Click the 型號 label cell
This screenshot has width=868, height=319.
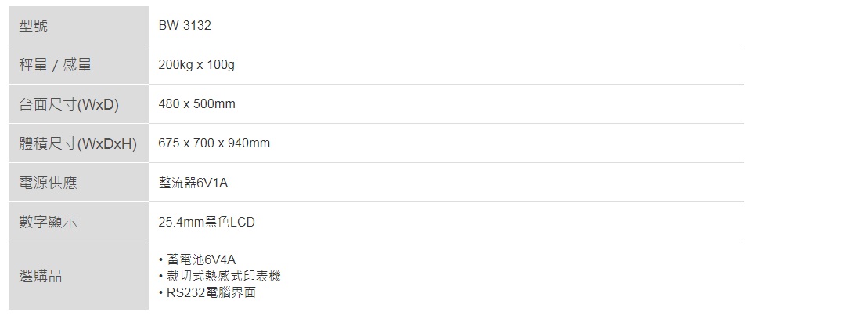tap(34, 26)
